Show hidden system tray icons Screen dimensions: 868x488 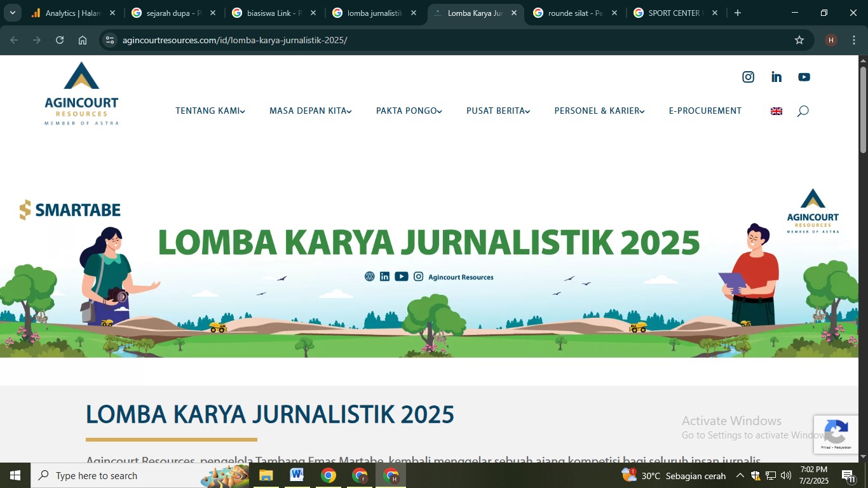click(x=740, y=475)
